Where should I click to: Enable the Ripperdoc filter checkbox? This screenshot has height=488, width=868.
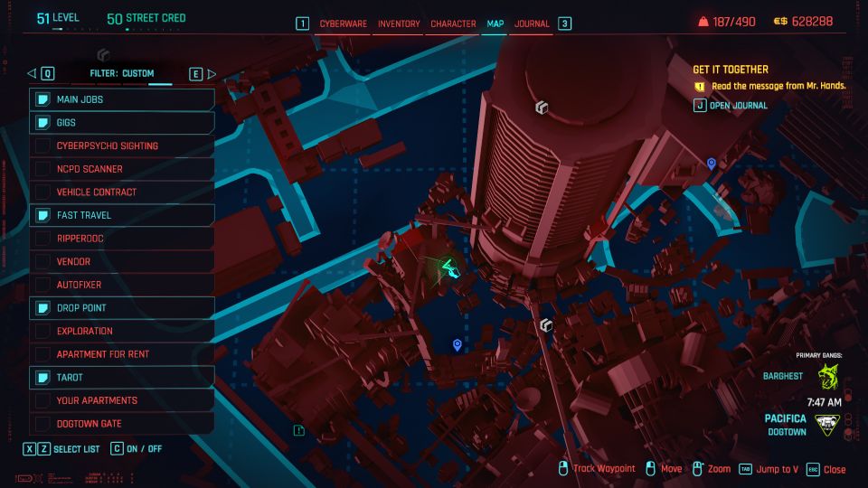point(42,239)
